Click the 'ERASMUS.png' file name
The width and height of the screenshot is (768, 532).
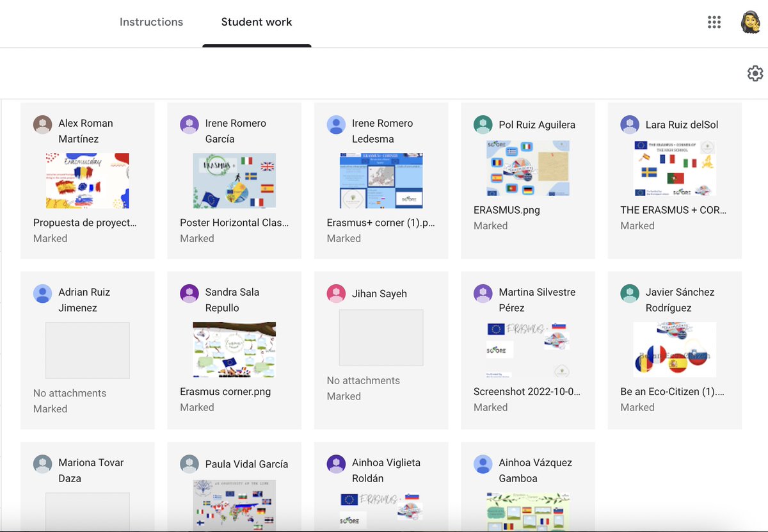pos(507,210)
